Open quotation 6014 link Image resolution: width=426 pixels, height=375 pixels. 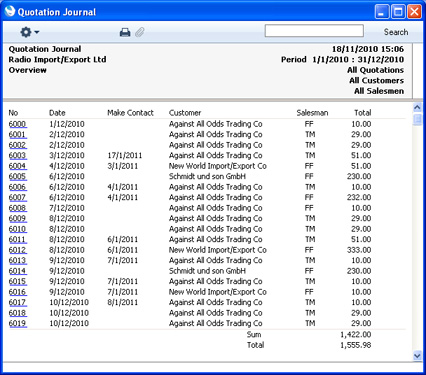click(x=18, y=271)
